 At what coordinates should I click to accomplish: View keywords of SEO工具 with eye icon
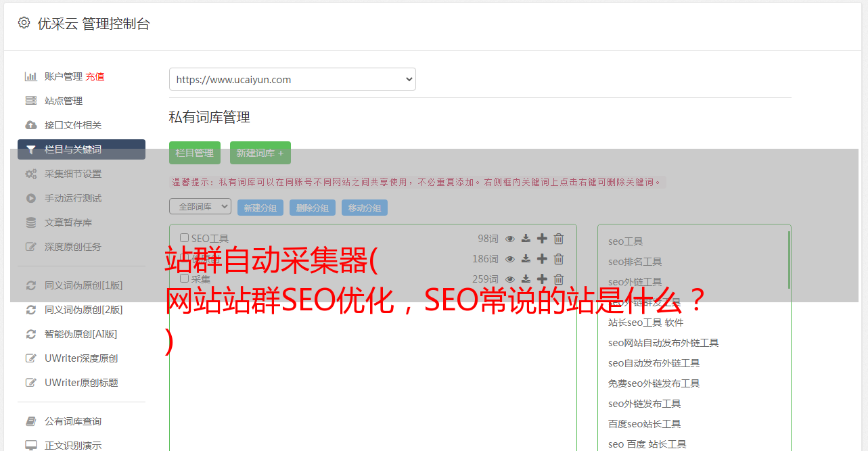(x=510, y=239)
